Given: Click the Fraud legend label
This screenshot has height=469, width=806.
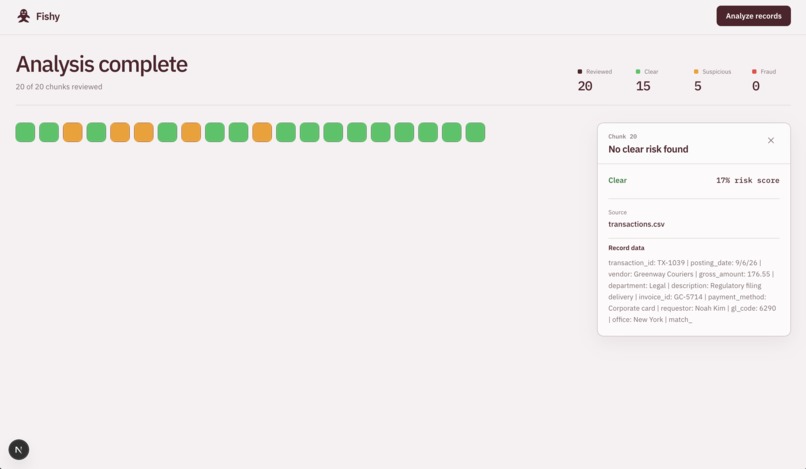Looking at the screenshot, I should [x=768, y=71].
